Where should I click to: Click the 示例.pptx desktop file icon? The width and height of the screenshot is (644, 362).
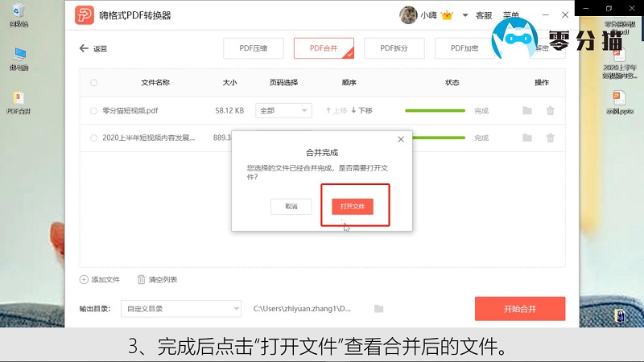(x=619, y=103)
